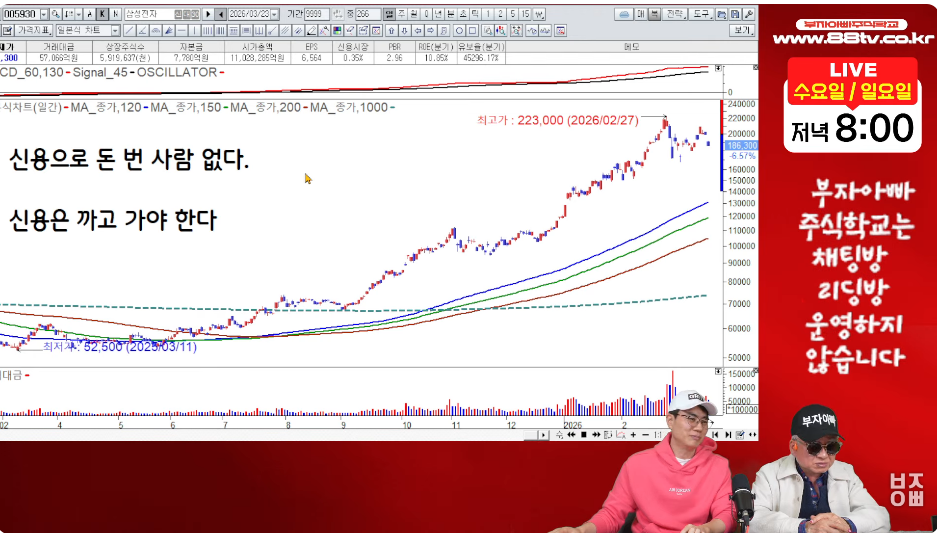Select the angle line drawing tool
Image resolution: width=937 pixels, height=533 pixels.
[x=142, y=30]
